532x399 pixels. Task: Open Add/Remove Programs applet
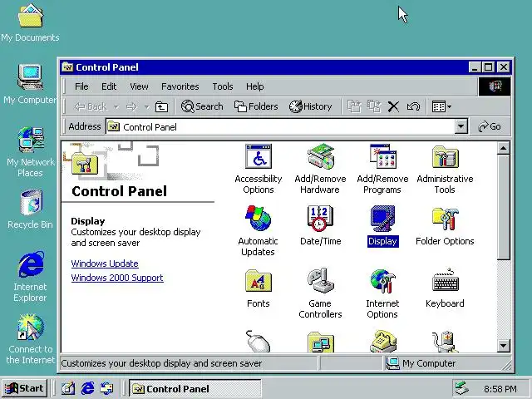[x=382, y=169]
